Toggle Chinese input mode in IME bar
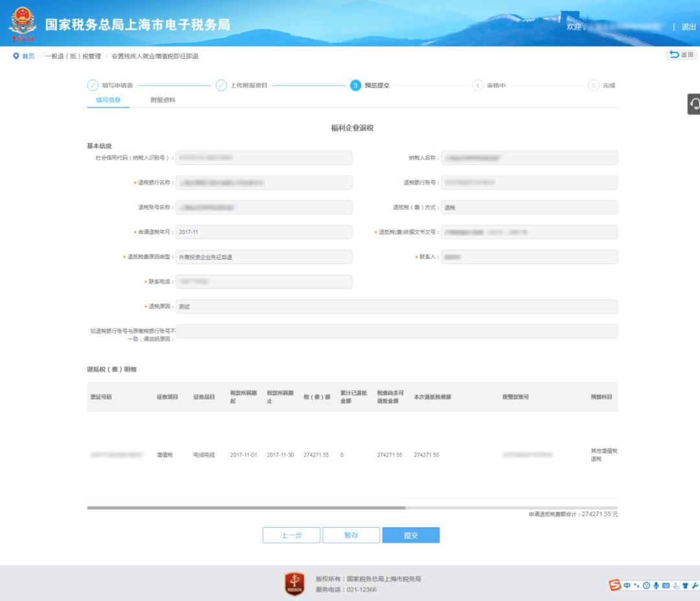700x601 pixels. (x=628, y=585)
